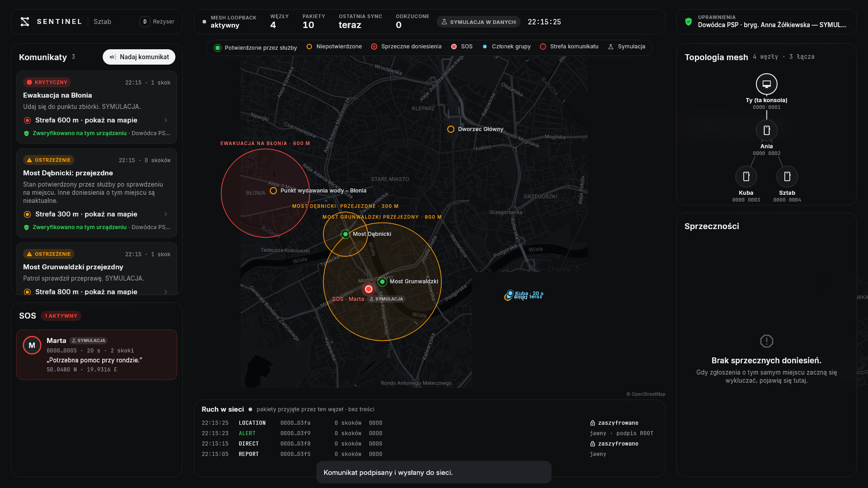This screenshot has height=488, width=868.
Task: Click Kuba group member marker on map
Action: click(510, 294)
